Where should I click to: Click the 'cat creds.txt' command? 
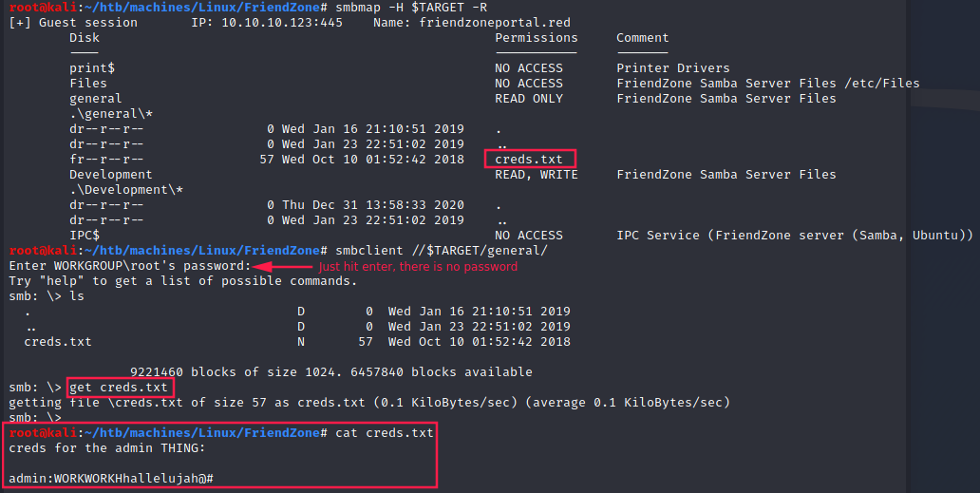(384, 433)
